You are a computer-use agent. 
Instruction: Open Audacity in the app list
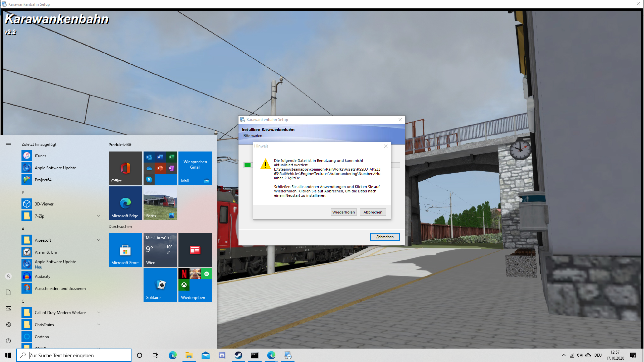(43, 277)
